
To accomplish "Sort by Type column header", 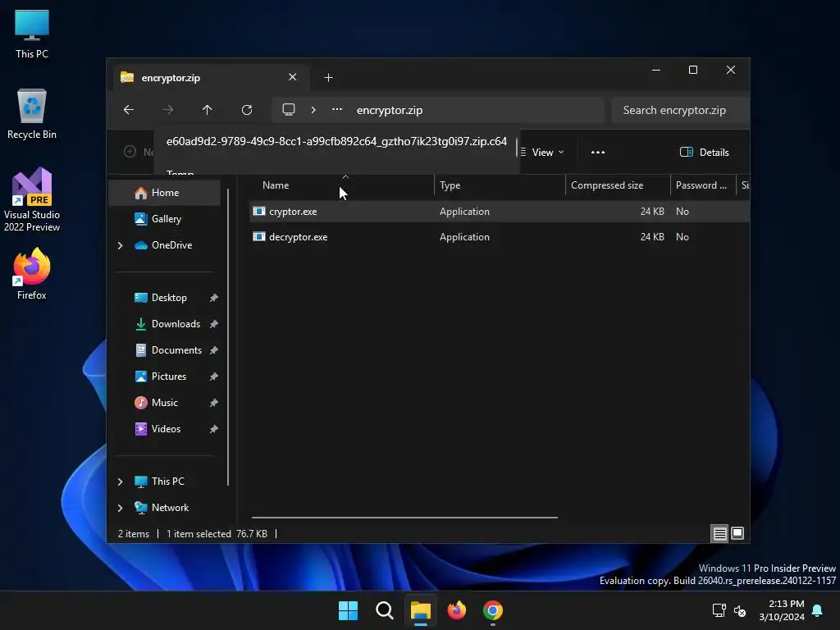I will 500,185.
